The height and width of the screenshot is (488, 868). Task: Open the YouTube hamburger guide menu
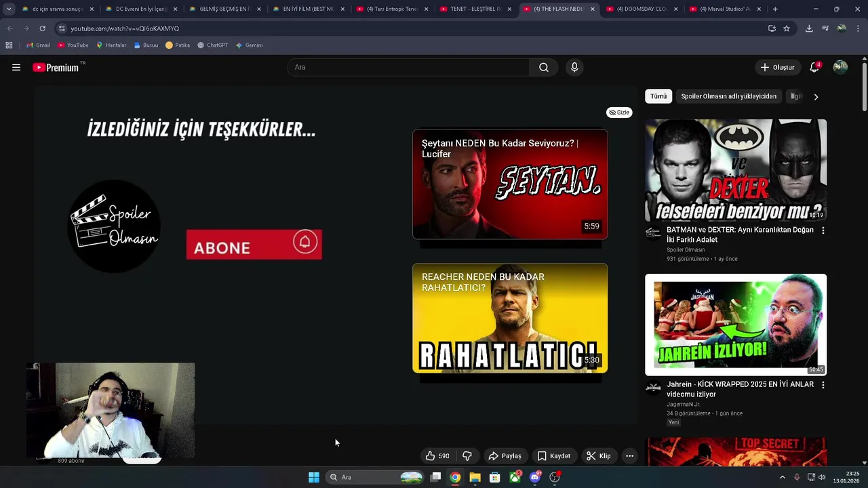pos(16,67)
